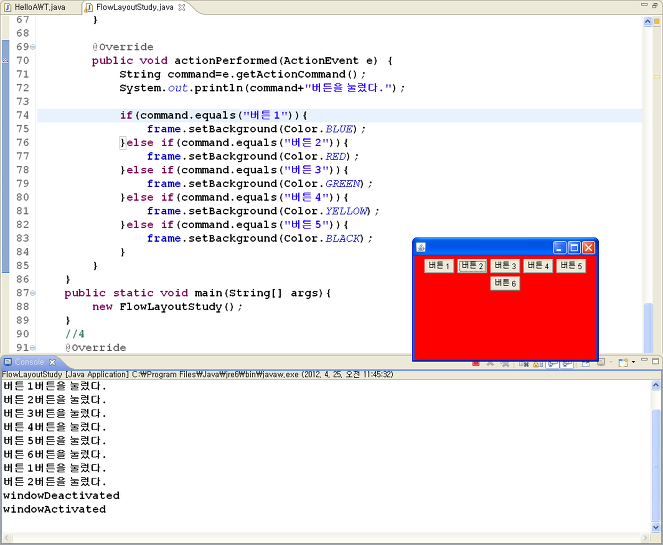Click the yellow warning marker at top of overview ruler
The image size is (663, 545).
[656, 21]
